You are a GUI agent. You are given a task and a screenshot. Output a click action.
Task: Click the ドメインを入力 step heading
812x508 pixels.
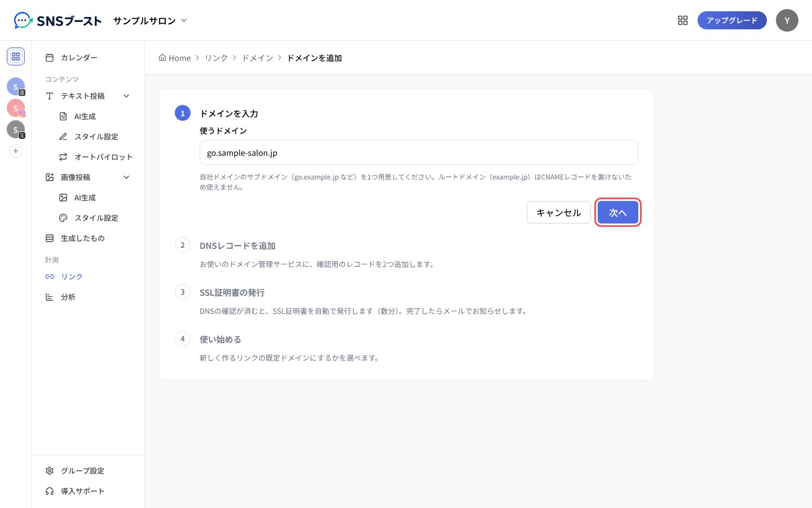[229, 113]
